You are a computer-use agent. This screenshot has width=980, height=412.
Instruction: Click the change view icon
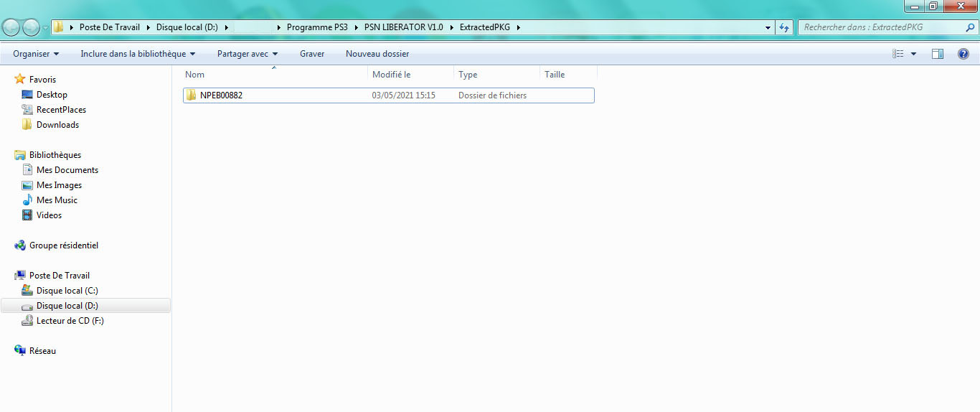pos(897,54)
